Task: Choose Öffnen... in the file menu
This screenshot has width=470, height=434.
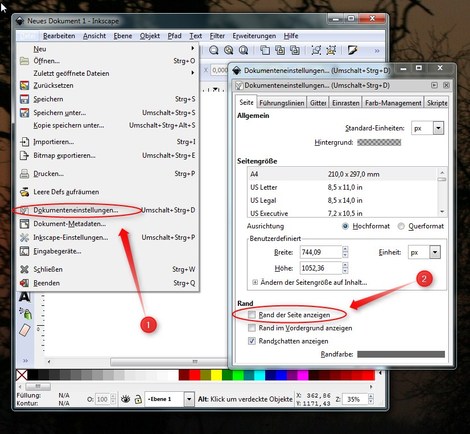Action: (x=107, y=61)
